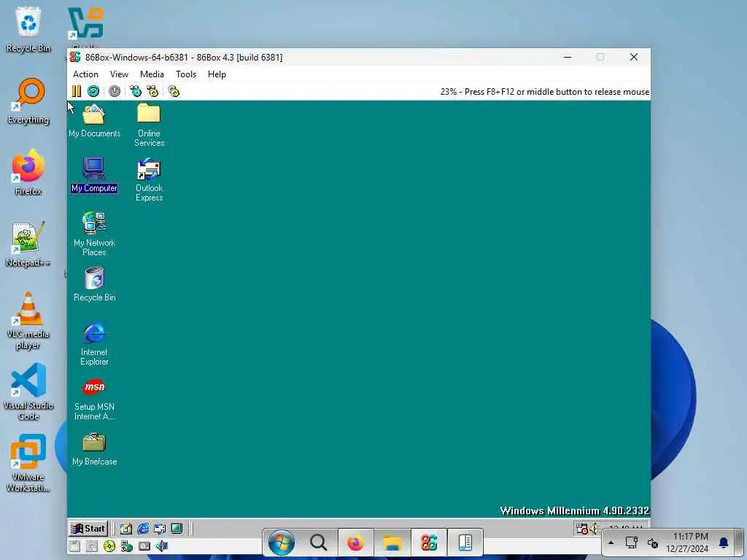Select the My Network Places icon
Screen dimensions: 747x560
(x=94, y=234)
